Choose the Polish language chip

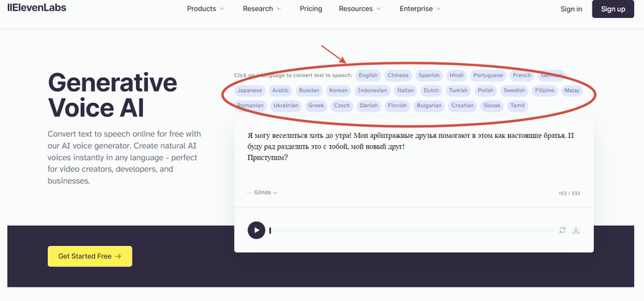coord(485,90)
